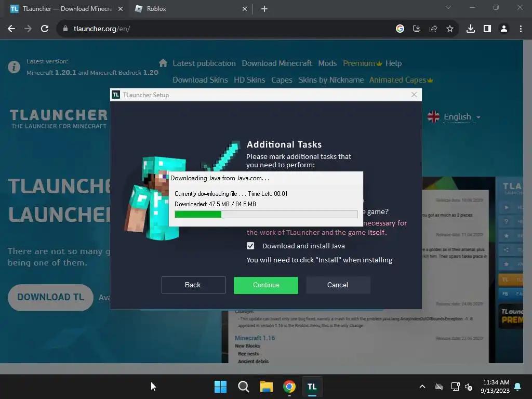Open Chrome profile avatar icon
The height and width of the screenshot is (399, 532).
[x=504, y=29]
